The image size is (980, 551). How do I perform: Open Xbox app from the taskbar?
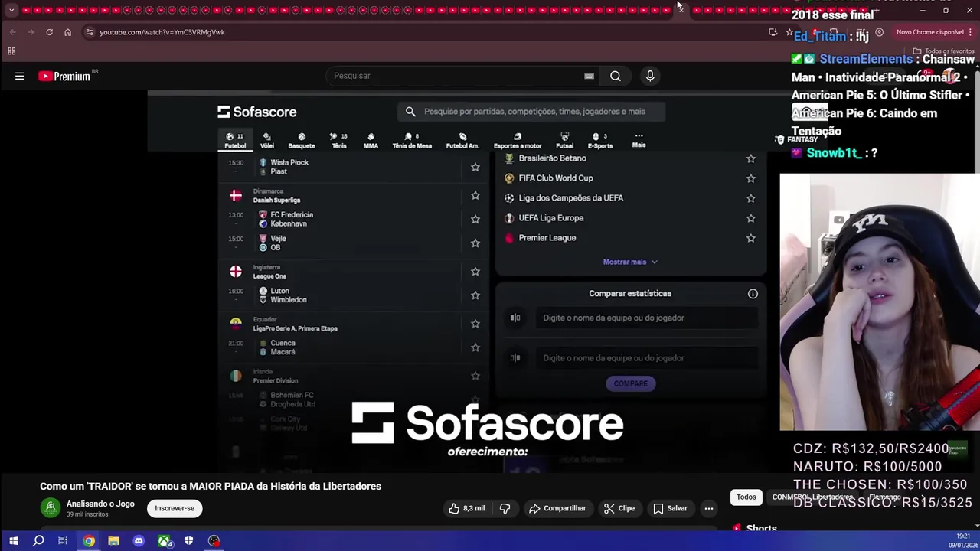(164, 541)
